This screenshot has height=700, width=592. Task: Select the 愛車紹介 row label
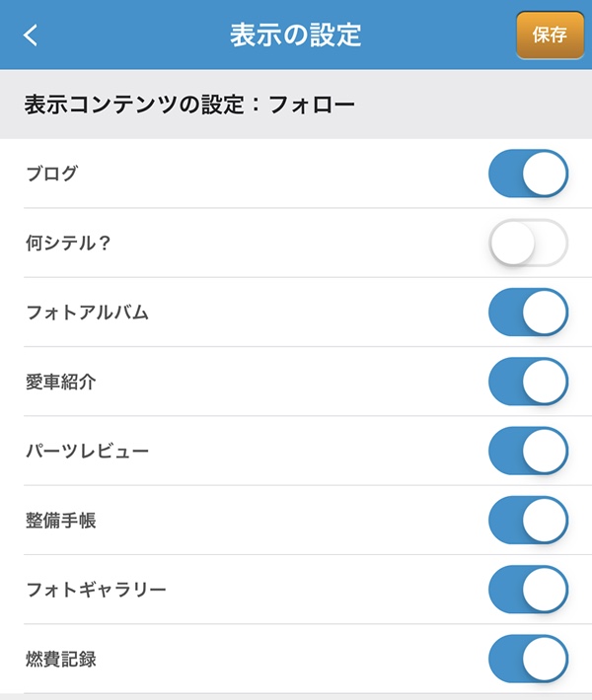pos(61,382)
